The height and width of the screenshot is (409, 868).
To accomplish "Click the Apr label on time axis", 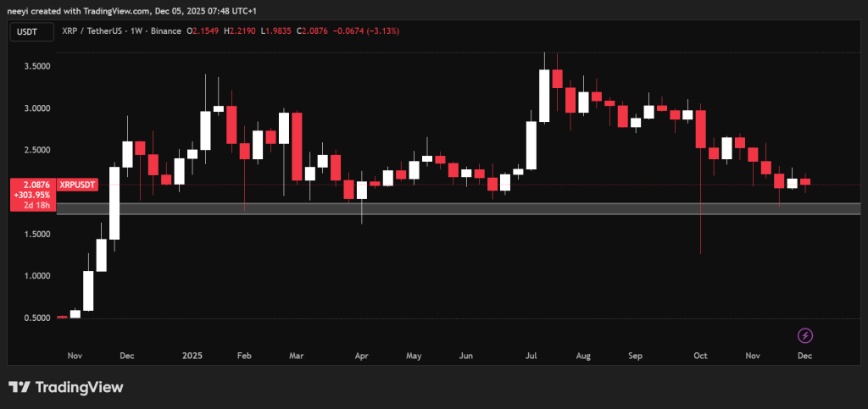I will tap(362, 356).
